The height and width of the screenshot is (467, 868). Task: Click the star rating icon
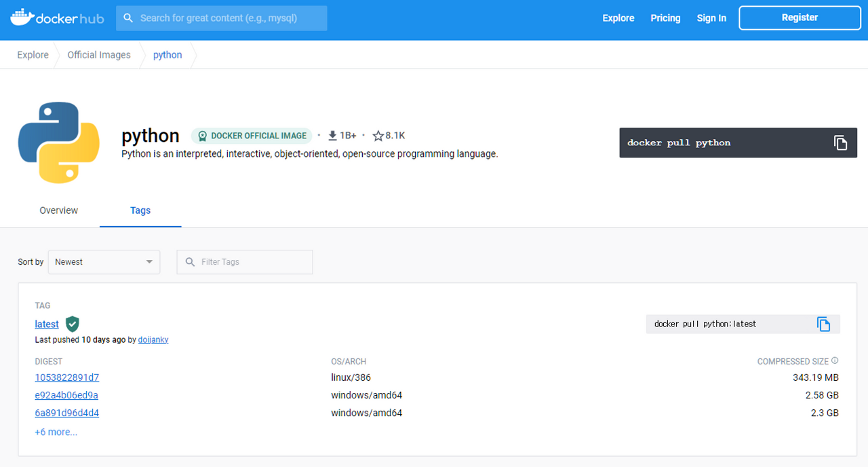[x=378, y=136]
